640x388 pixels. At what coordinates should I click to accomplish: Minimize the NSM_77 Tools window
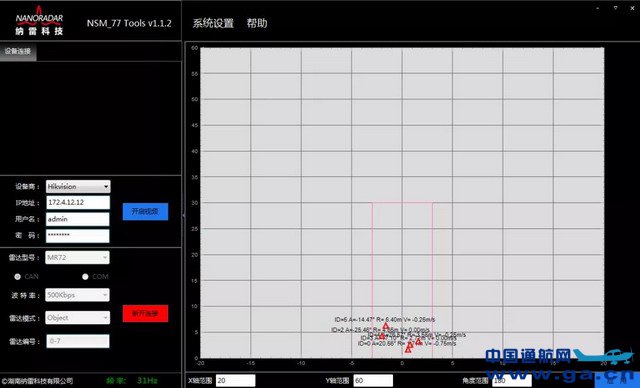pyautogui.click(x=598, y=8)
